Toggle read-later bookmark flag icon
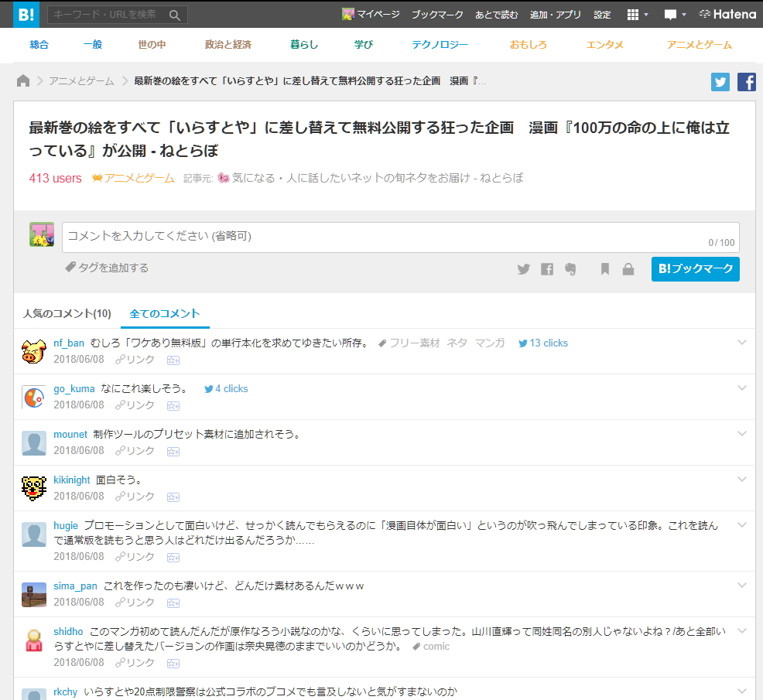 (x=605, y=269)
